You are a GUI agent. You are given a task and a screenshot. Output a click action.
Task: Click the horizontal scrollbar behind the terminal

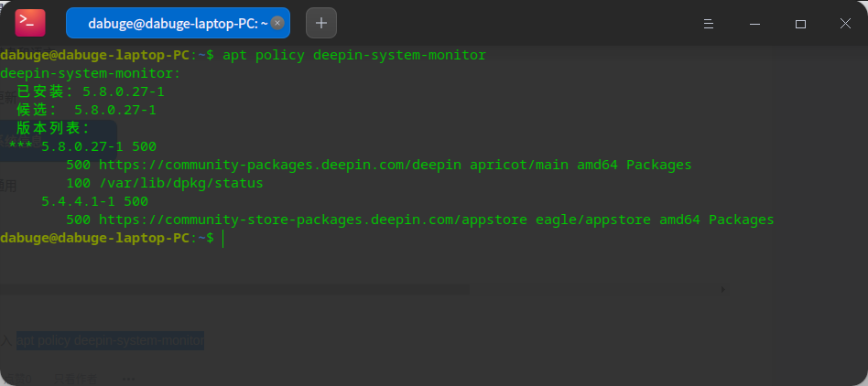(x=234, y=289)
